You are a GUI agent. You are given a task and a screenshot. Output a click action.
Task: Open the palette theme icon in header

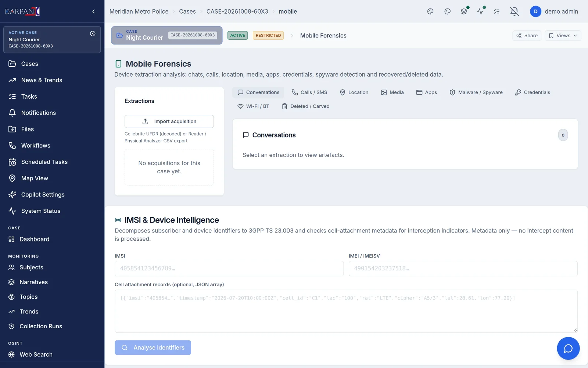click(x=430, y=11)
